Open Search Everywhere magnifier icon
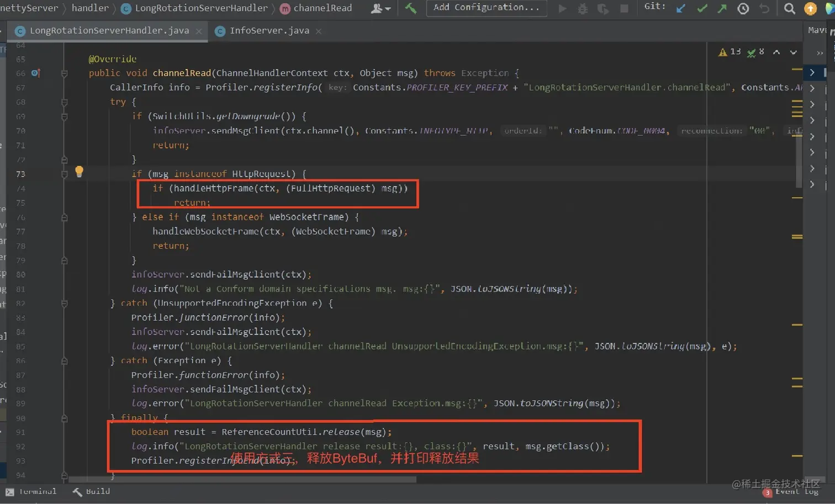This screenshot has height=504, width=835. (790, 8)
